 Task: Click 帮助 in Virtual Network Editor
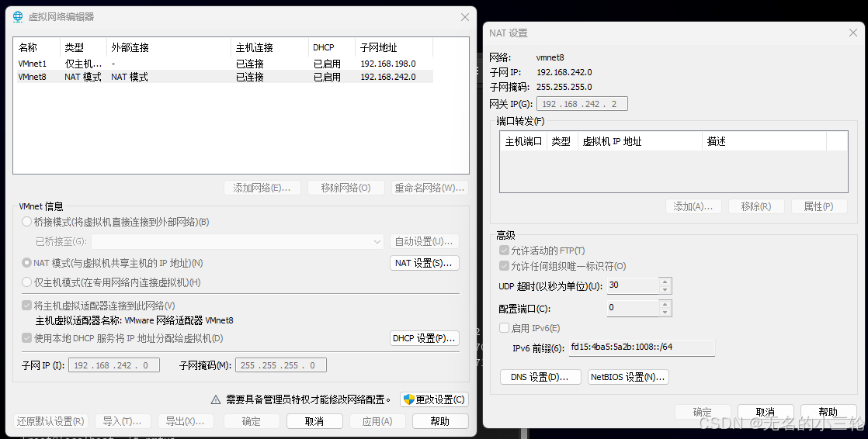click(441, 421)
